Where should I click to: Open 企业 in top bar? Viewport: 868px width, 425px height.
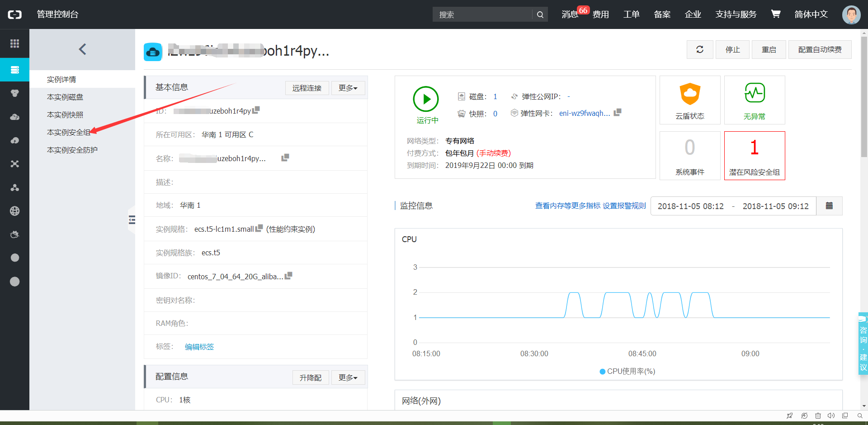tap(693, 14)
